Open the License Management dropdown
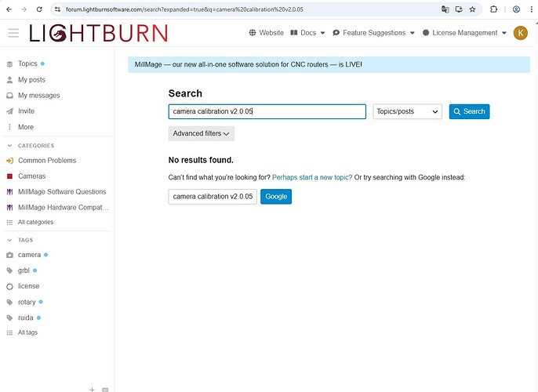This screenshot has width=538, height=392. (464, 33)
